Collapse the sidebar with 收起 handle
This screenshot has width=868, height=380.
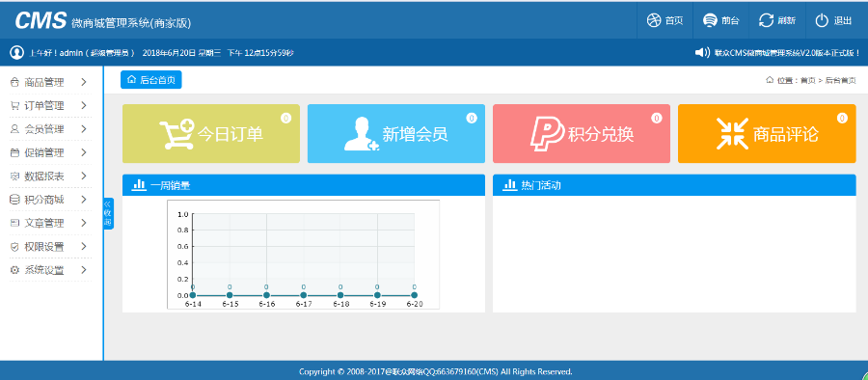pos(108,213)
